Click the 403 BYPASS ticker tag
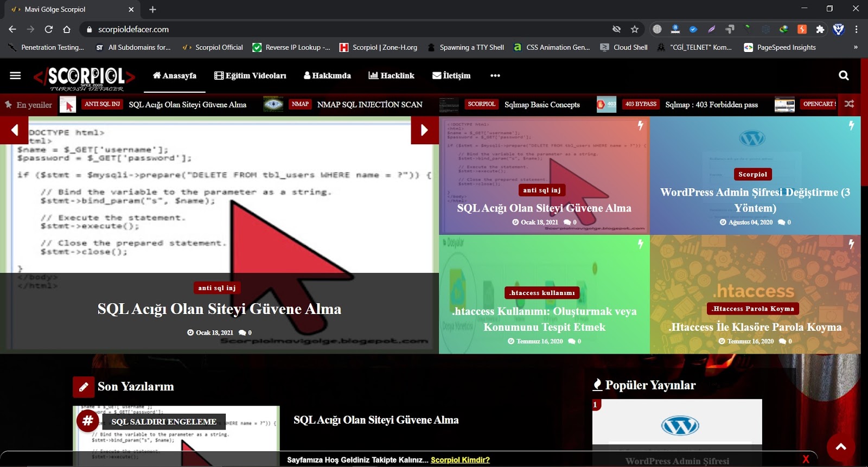 (641, 104)
